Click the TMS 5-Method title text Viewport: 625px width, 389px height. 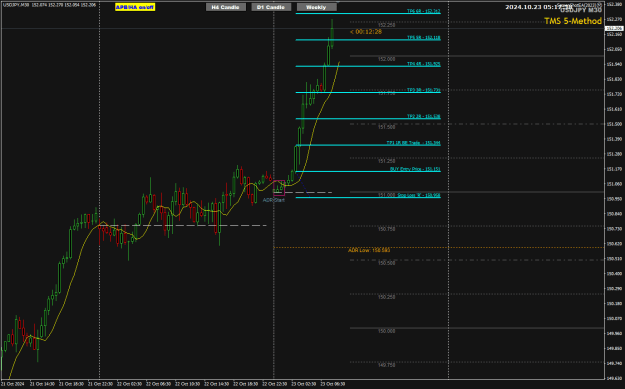(x=573, y=22)
